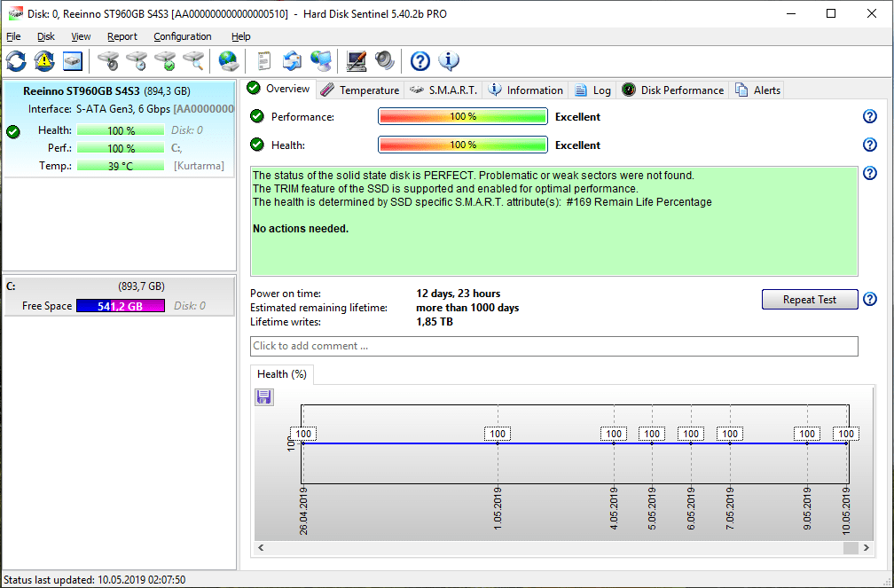This screenshot has height=588, width=894.
Task: Click the '1,85 TB' lifetime writes value
Action: 435,322
